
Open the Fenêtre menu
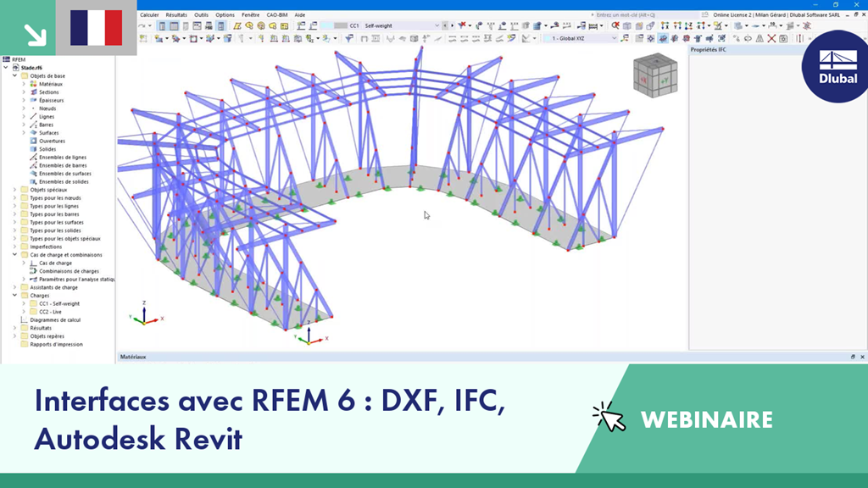click(250, 15)
